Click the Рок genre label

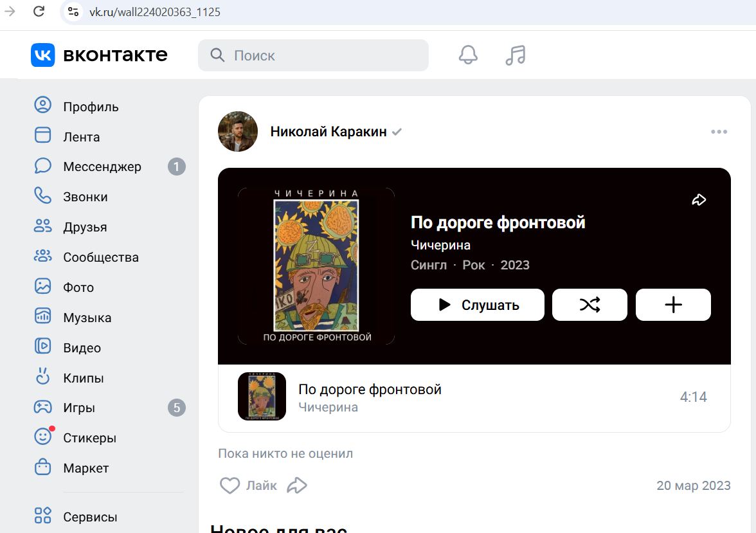473,266
